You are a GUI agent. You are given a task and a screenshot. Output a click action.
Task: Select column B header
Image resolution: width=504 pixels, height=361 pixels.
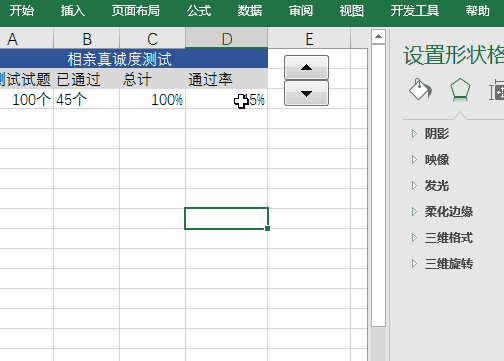pyautogui.click(x=87, y=39)
